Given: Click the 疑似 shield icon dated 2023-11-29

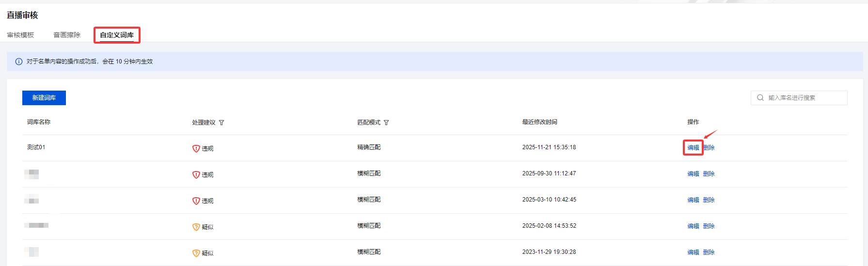Looking at the screenshot, I should tap(196, 253).
